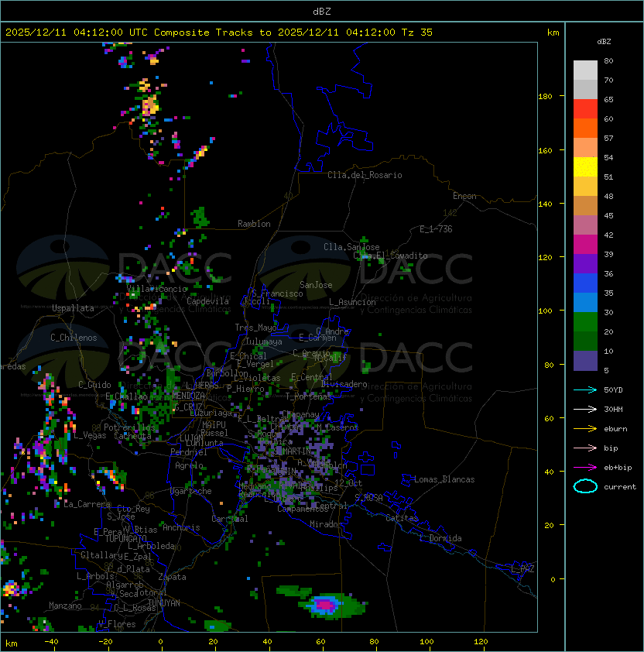The height and width of the screenshot is (652, 644).
Task: Select the slate 5-10 dBZ legend swatch
Action: pos(585,361)
